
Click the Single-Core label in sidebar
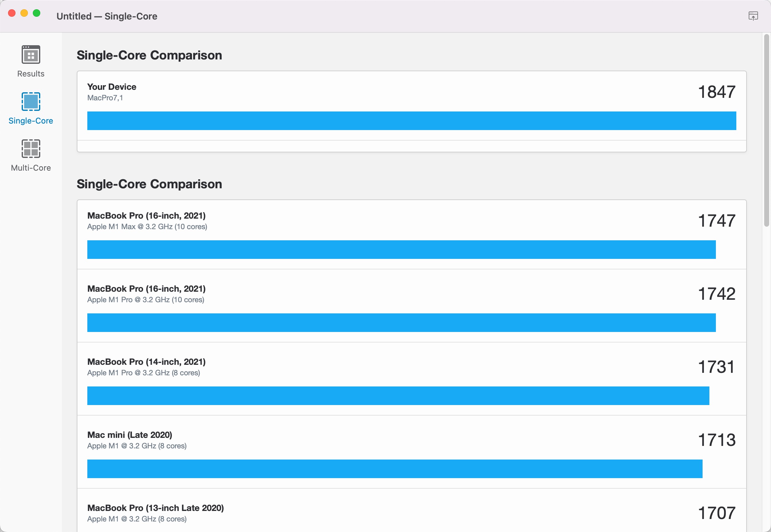[x=31, y=121]
